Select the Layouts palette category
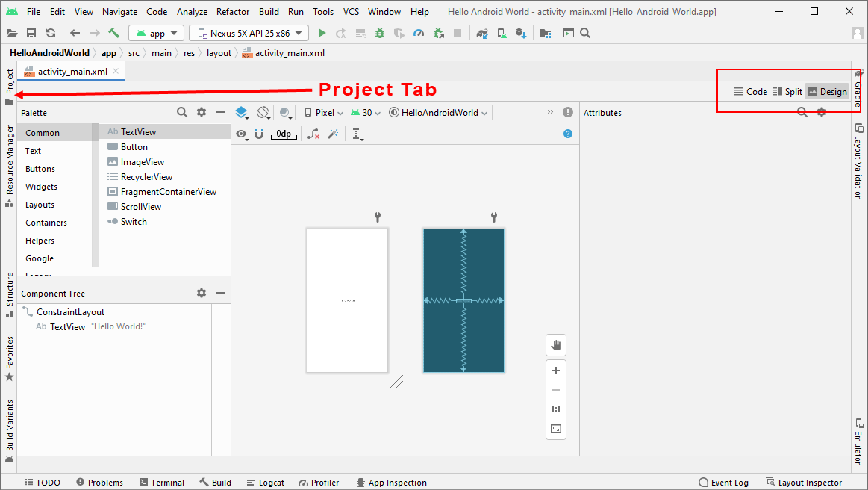 (x=40, y=205)
